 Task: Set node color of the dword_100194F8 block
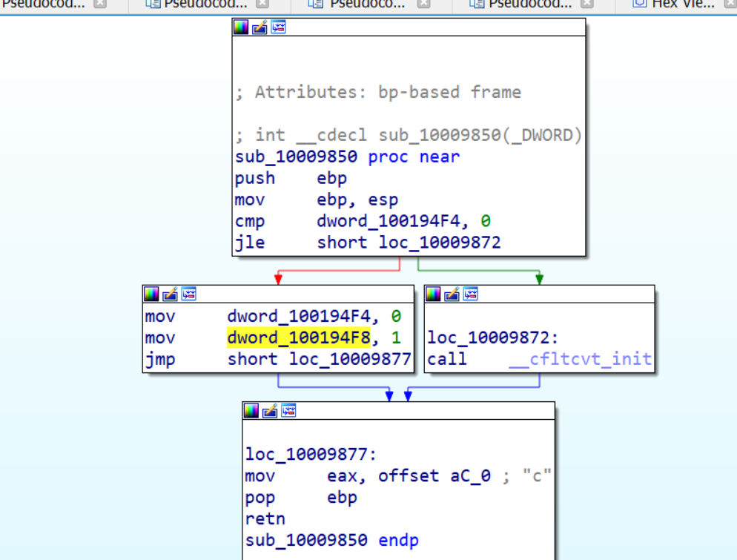click(151, 294)
